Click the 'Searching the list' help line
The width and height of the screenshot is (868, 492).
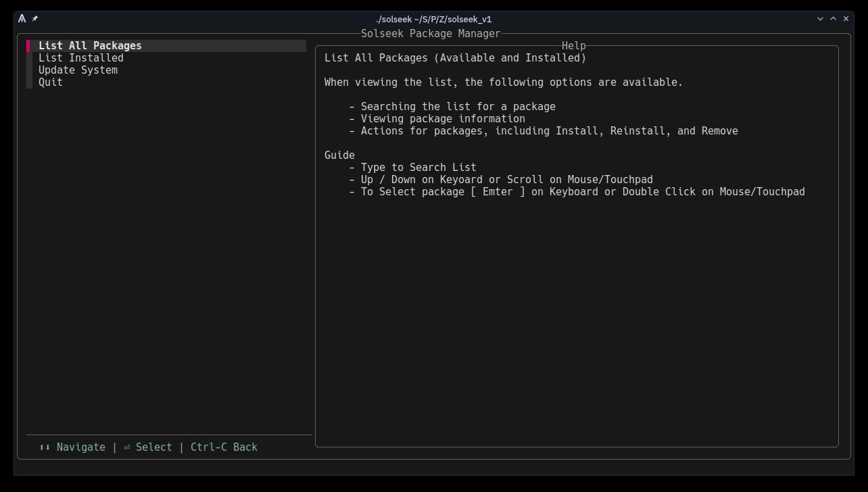458,107
